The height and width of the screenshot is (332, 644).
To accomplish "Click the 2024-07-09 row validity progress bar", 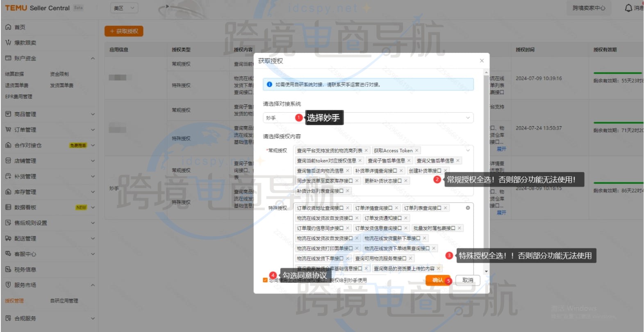I will [x=617, y=73].
